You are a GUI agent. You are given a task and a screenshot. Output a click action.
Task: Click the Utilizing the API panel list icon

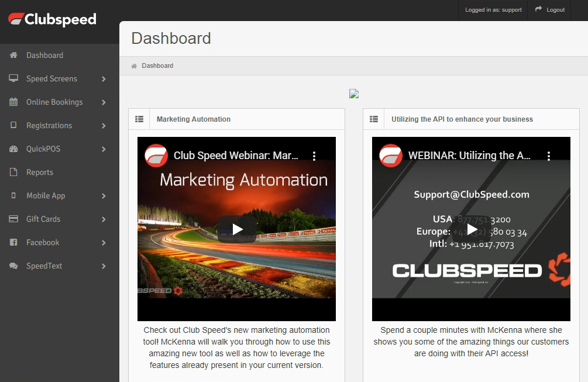point(374,119)
